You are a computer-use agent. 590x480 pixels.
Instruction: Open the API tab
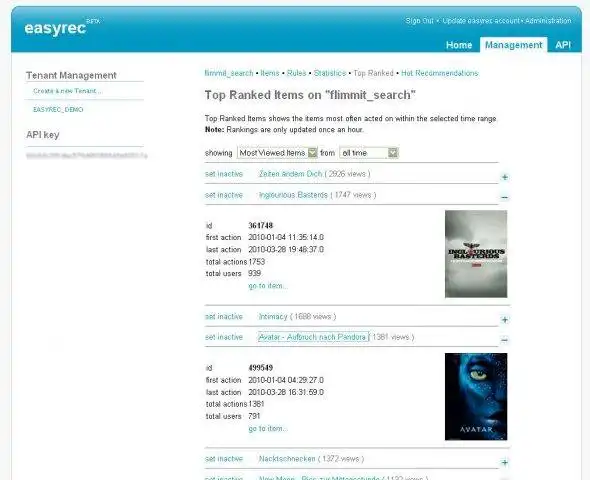point(563,45)
